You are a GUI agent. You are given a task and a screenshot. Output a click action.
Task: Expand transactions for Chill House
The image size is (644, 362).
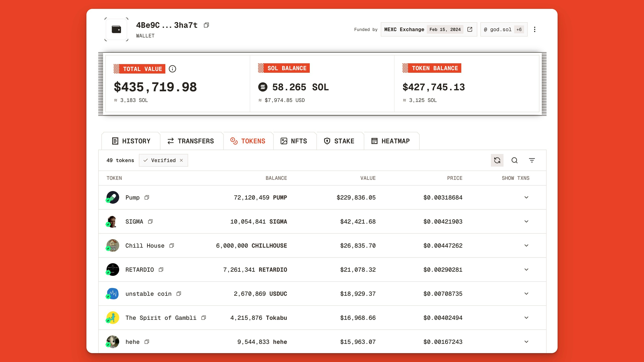coord(526,245)
